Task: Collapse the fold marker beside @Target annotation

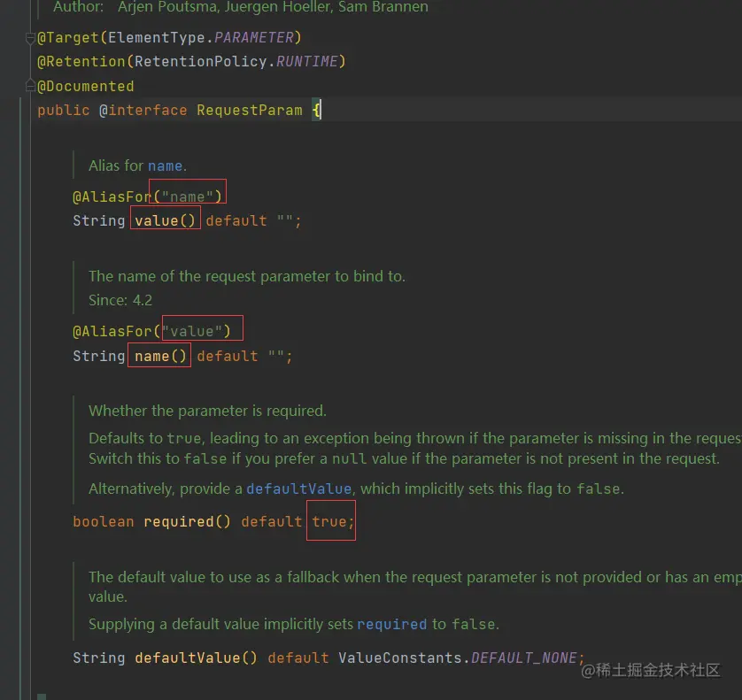Action: [x=30, y=38]
